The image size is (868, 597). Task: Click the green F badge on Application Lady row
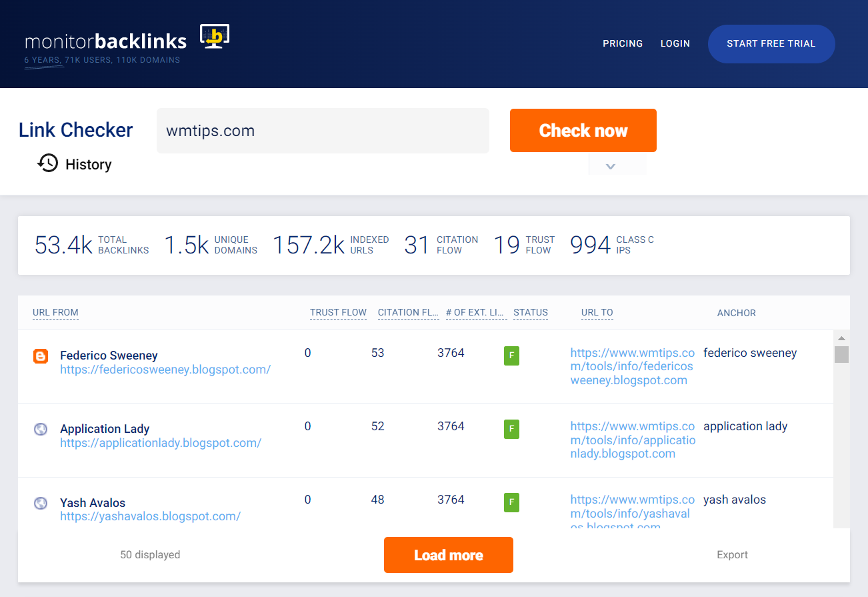[511, 430]
